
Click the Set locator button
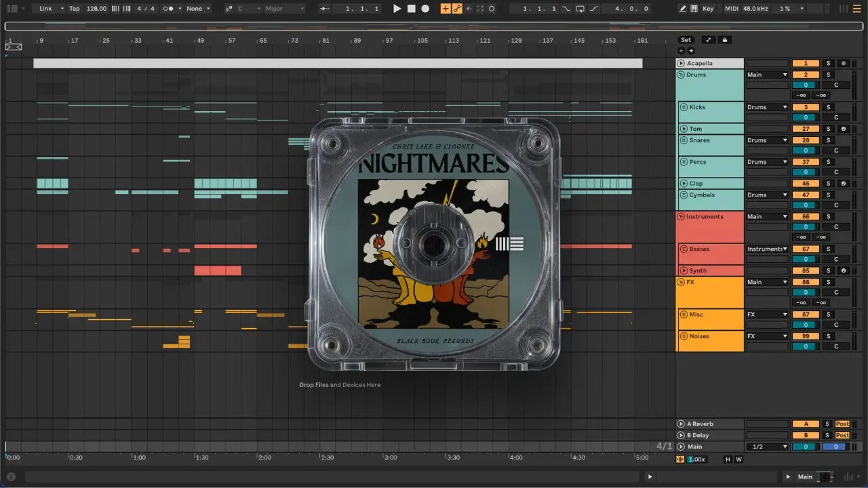click(x=686, y=40)
